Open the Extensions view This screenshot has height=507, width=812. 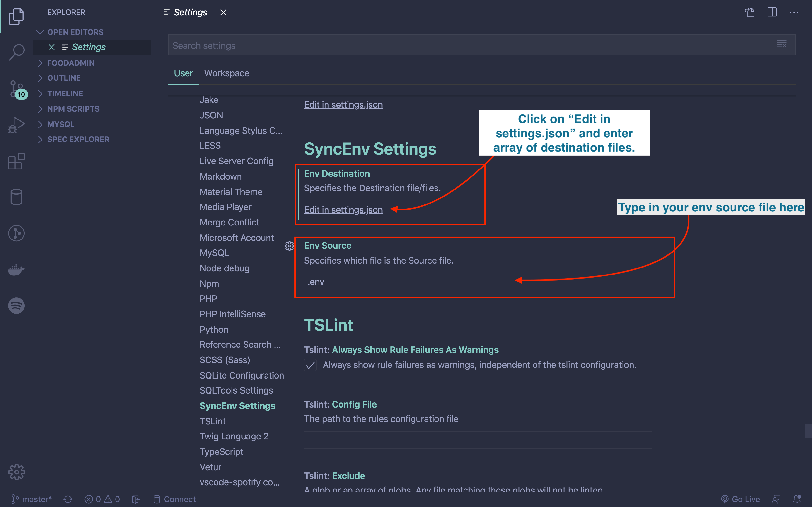16,161
